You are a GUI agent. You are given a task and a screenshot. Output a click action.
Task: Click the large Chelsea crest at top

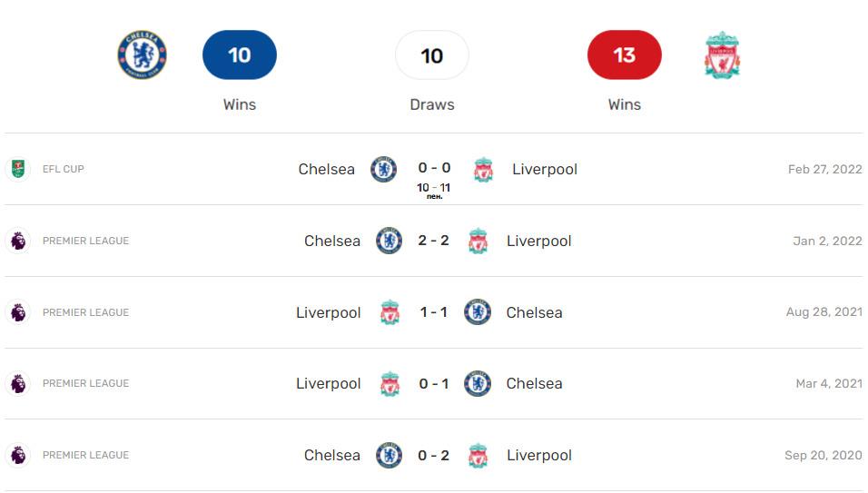pyautogui.click(x=143, y=55)
